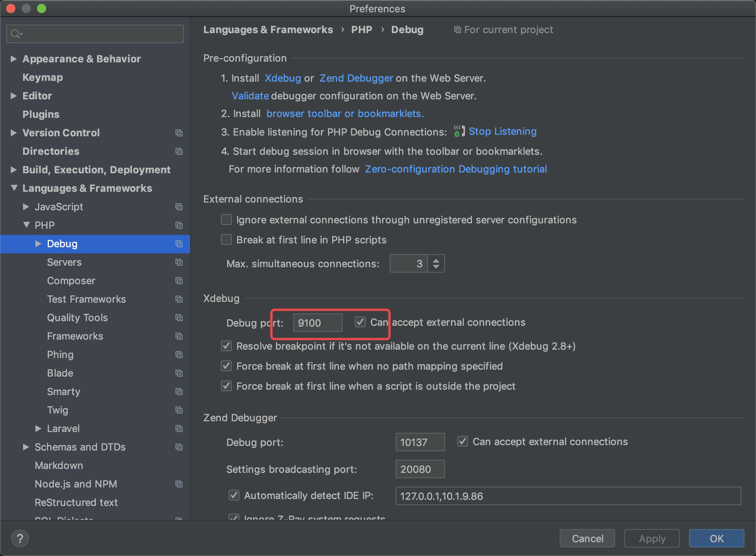
Task: Enable Break at first line in PHP scripts
Action: tap(226, 240)
